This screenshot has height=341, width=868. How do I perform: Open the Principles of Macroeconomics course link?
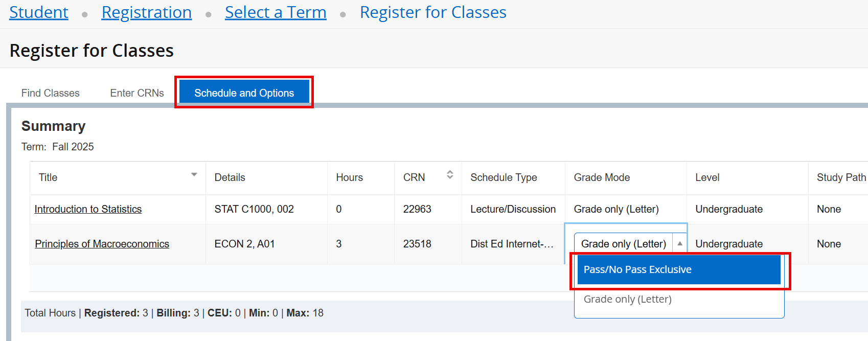click(x=102, y=244)
